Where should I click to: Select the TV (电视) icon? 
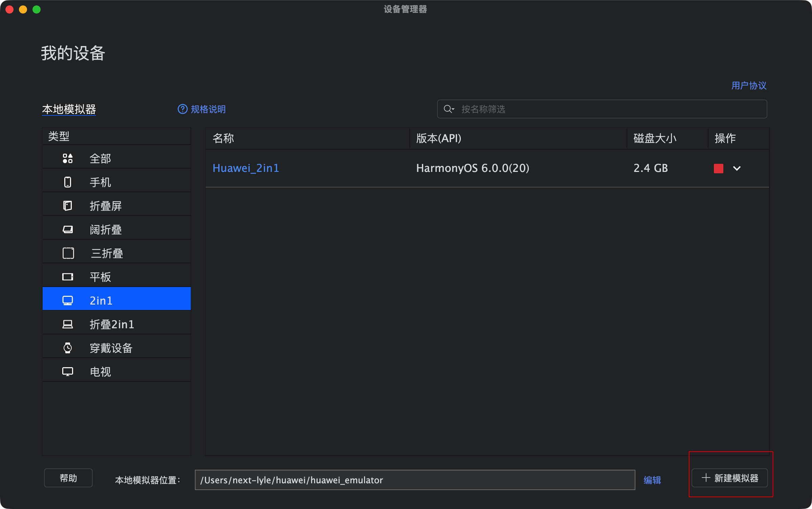(68, 372)
